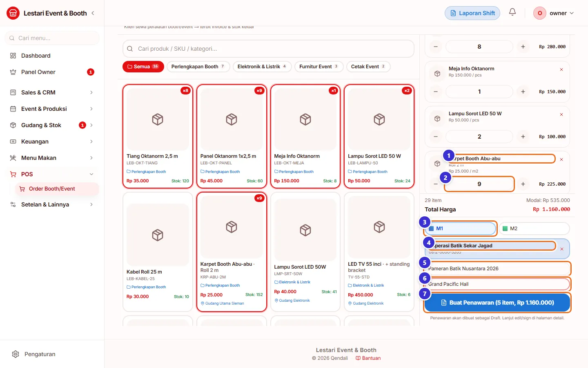This screenshot has height=368, width=588.
Task: Add LED TV 55 inci product card
Action: tap(379, 252)
